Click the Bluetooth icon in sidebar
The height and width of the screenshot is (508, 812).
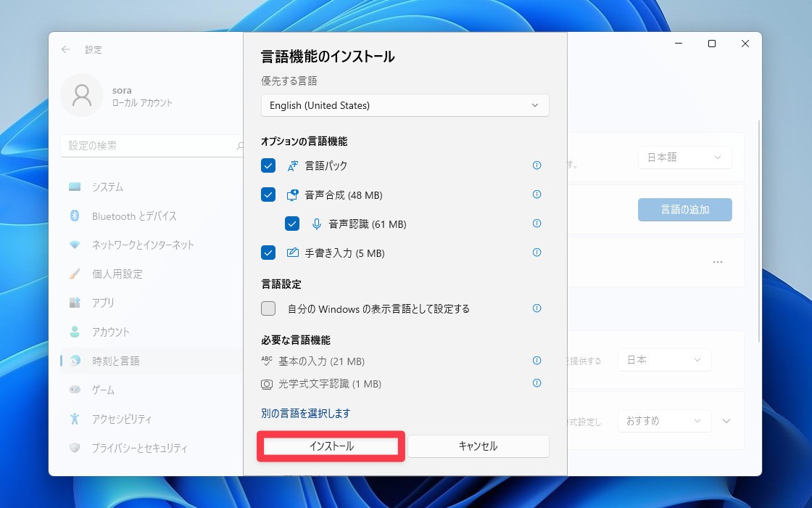tap(75, 216)
